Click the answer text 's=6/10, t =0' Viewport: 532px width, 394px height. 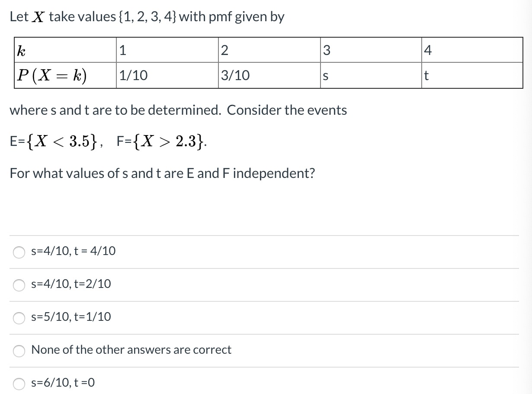tap(63, 383)
